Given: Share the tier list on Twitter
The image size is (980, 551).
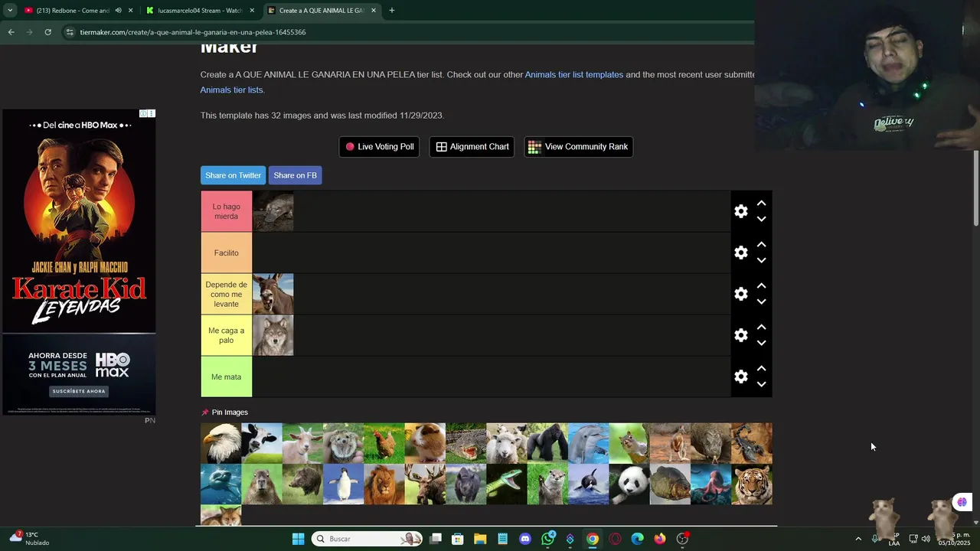Looking at the screenshot, I should [x=233, y=175].
